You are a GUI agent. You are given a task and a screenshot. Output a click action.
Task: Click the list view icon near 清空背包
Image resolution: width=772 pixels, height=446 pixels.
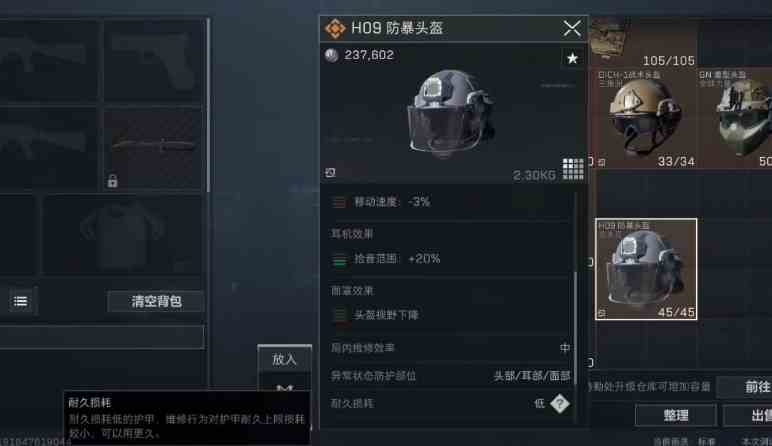point(20,301)
